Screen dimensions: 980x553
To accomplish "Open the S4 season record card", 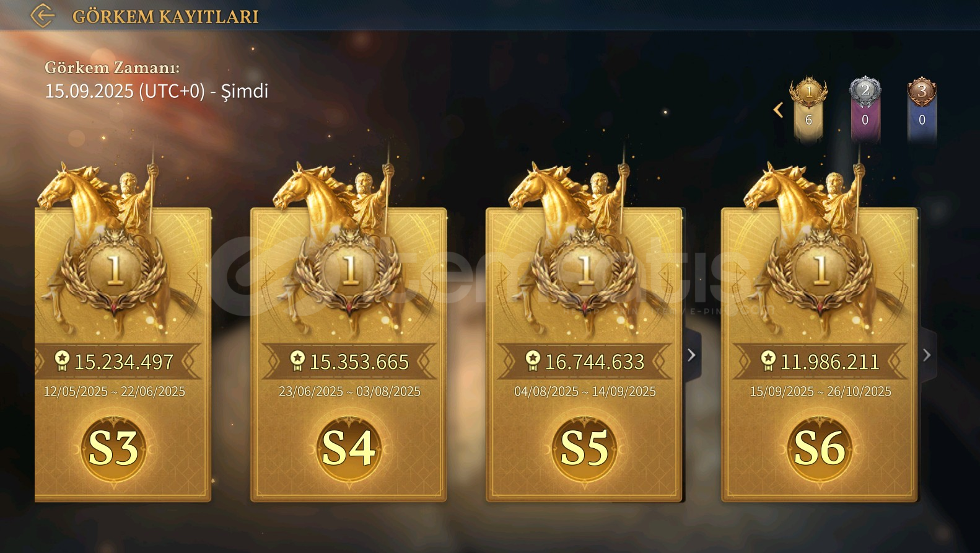I will click(349, 355).
